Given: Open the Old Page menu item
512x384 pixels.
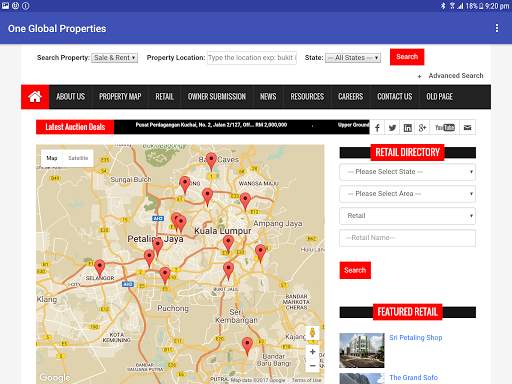Looking at the screenshot, I should click(439, 97).
